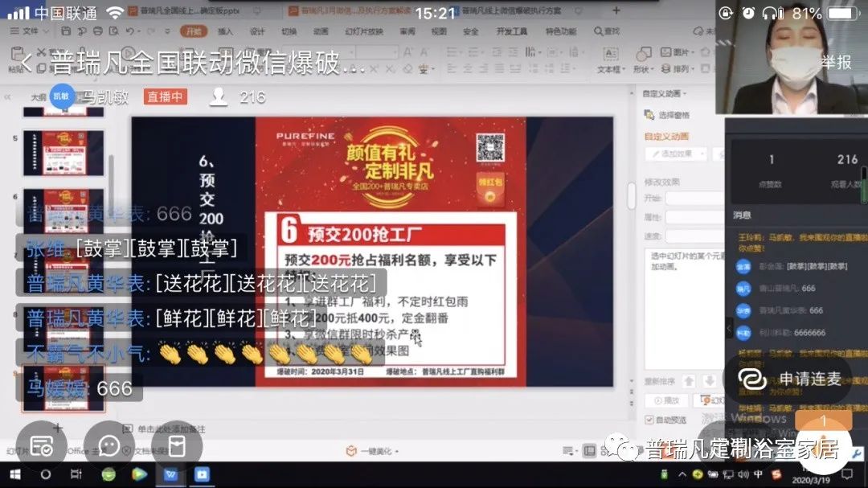Open the 自定义动画 panel title dropdown
Screen dimensions: 868x488
(665, 93)
